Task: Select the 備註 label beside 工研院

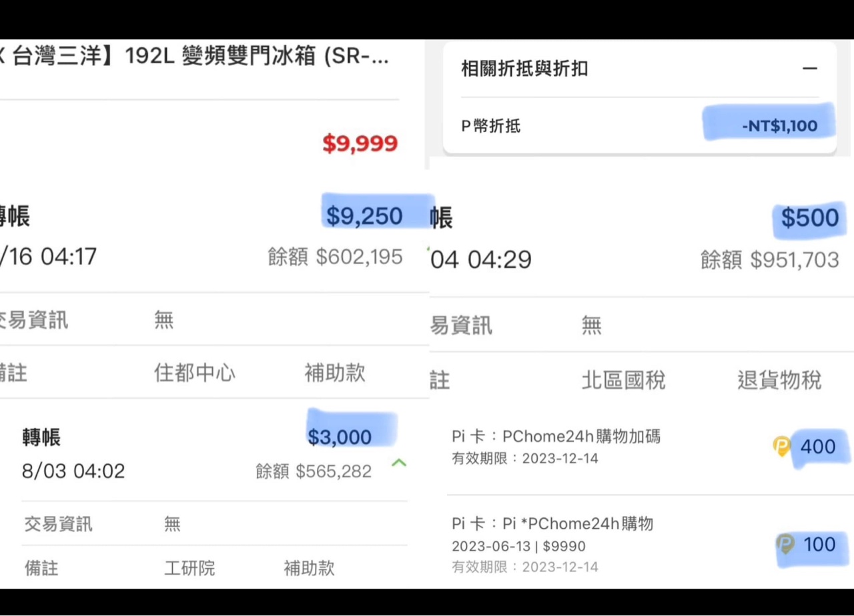Action: pyautogui.click(x=41, y=568)
